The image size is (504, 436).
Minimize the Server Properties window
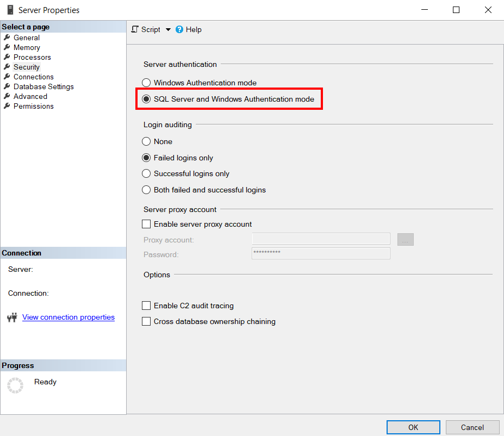point(425,10)
